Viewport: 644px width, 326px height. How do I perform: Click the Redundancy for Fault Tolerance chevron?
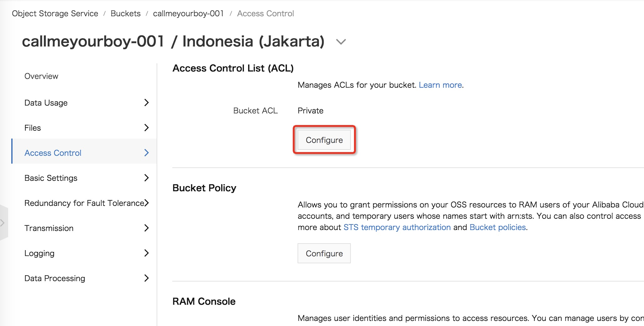pyautogui.click(x=147, y=203)
